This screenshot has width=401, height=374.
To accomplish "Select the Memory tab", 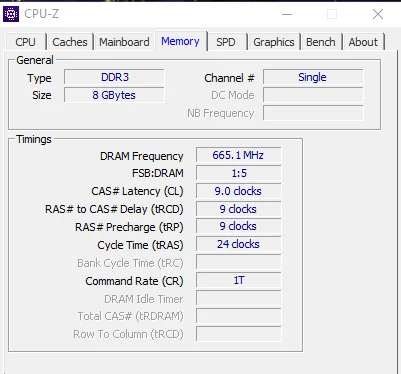I will click(180, 41).
